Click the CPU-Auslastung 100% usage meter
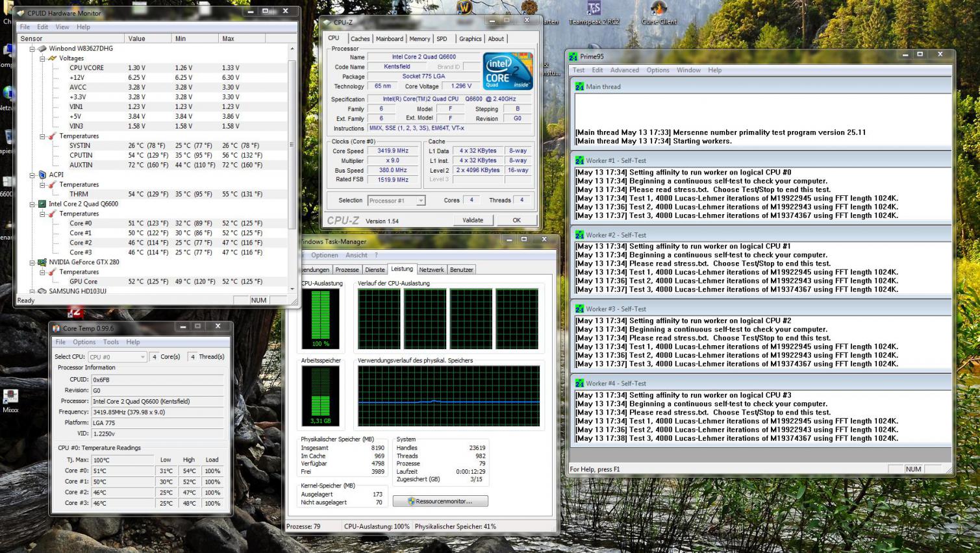The image size is (980, 553). (320, 319)
